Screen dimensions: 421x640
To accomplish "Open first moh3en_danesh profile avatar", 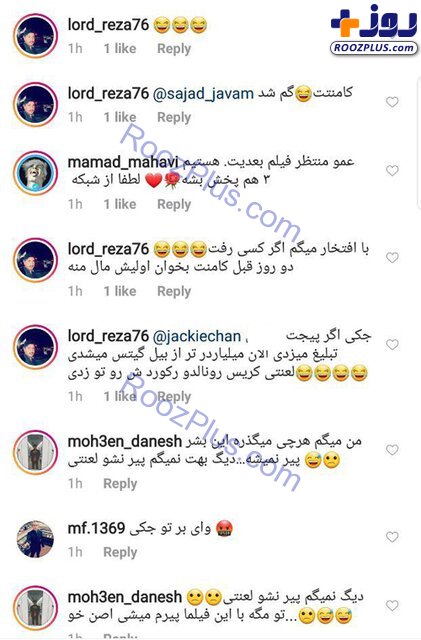I will pyautogui.click(x=36, y=452).
